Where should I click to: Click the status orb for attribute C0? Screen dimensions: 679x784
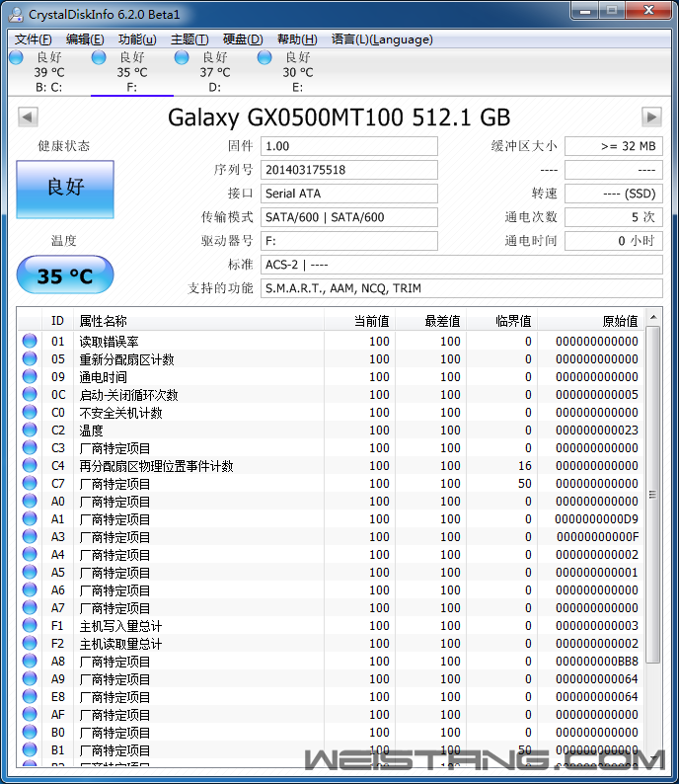30,412
